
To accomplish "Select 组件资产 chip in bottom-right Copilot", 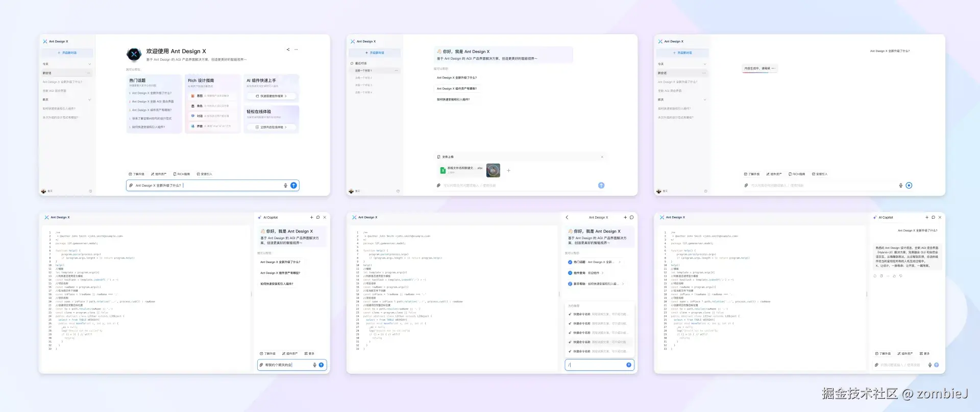I will (x=904, y=353).
